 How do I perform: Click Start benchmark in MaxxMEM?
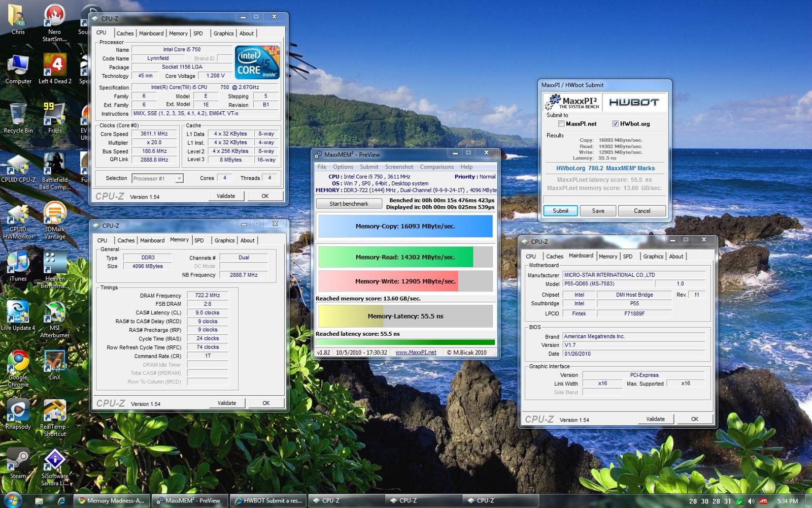(x=349, y=204)
